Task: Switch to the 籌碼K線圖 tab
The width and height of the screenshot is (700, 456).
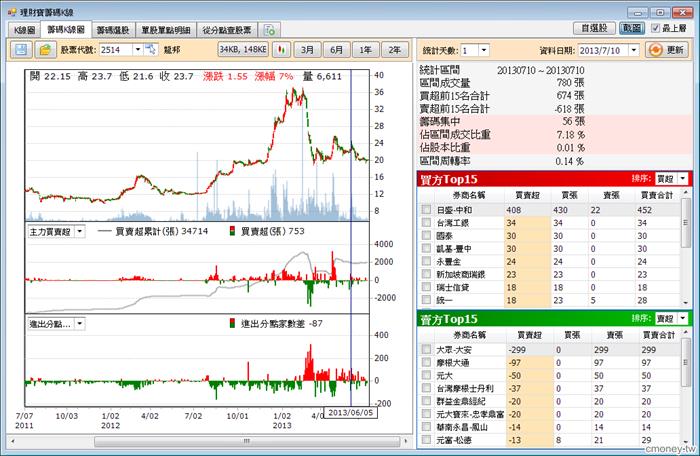Action: click(x=66, y=29)
